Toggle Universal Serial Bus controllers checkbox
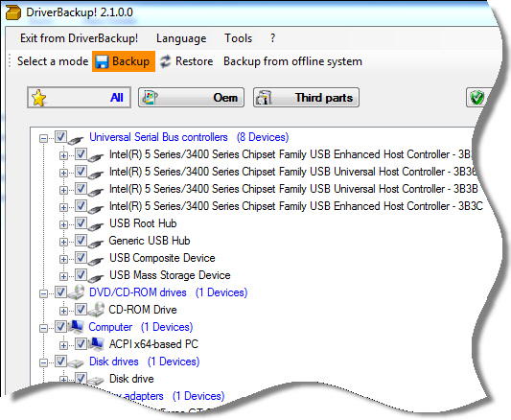Viewport: 511px width, 420px height. coord(61,136)
